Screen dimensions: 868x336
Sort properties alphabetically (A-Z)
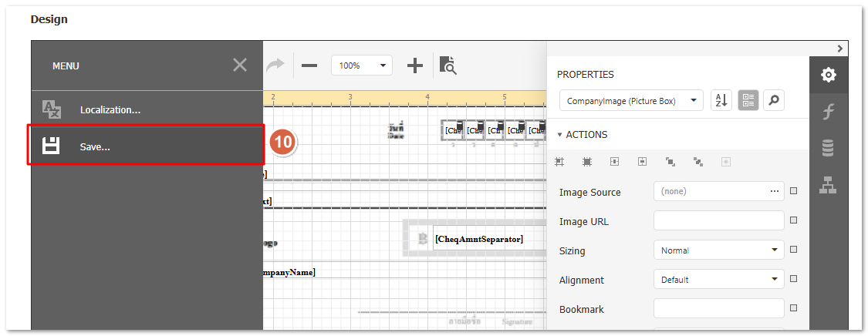coord(721,100)
